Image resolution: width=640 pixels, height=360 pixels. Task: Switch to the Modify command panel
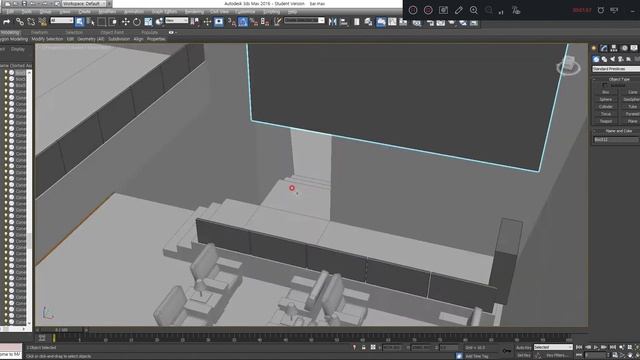(604, 48)
